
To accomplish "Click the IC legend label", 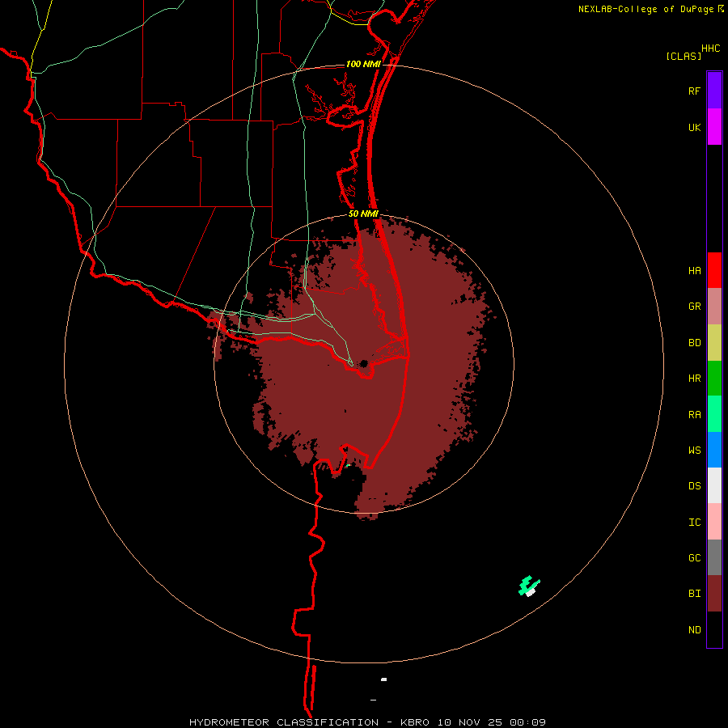I will coord(694,523).
